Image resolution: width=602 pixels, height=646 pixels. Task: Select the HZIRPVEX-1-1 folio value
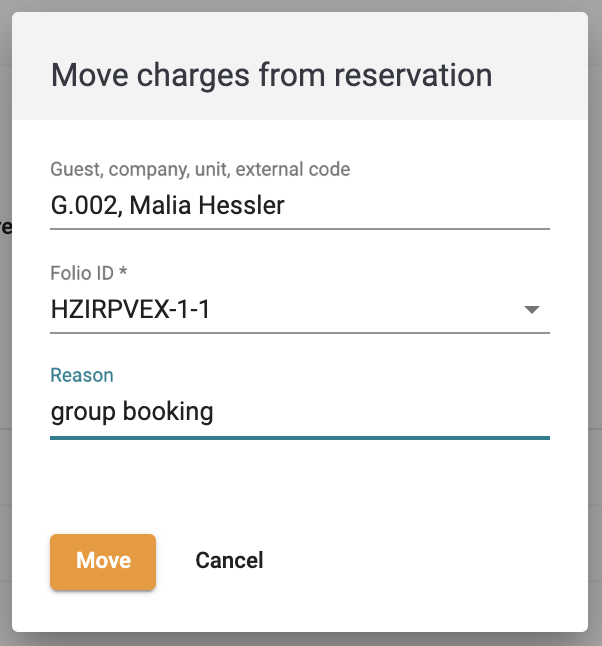coord(130,309)
